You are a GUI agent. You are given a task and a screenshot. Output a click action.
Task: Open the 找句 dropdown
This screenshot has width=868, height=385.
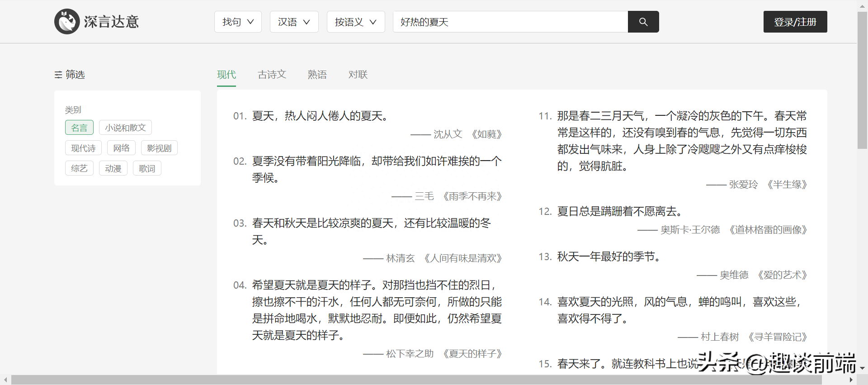[238, 22]
